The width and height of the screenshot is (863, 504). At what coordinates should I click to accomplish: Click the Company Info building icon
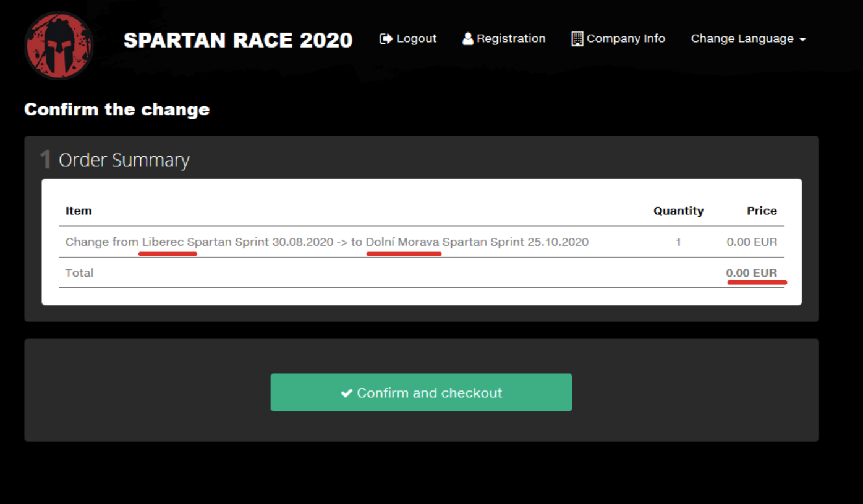577,39
